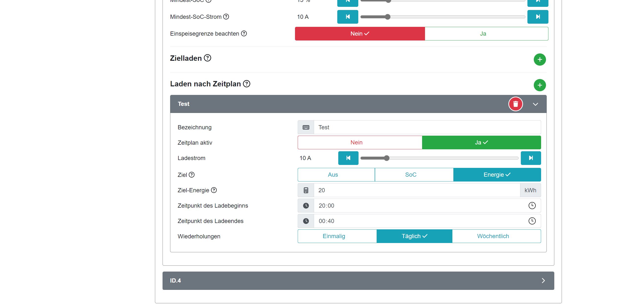Screen dimensions: 644x304
Task: Increase Ladestrom with step-forward button
Action: pyautogui.click(x=531, y=158)
